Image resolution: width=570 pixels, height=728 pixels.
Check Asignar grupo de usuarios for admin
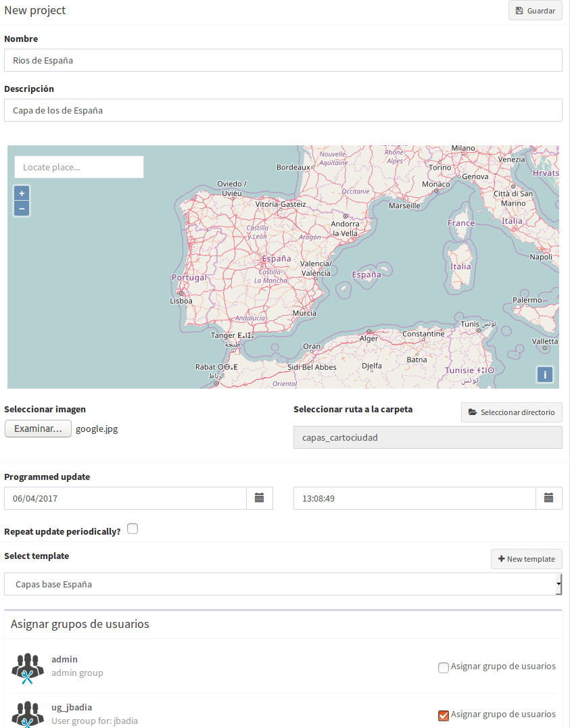click(x=444, y=668)
